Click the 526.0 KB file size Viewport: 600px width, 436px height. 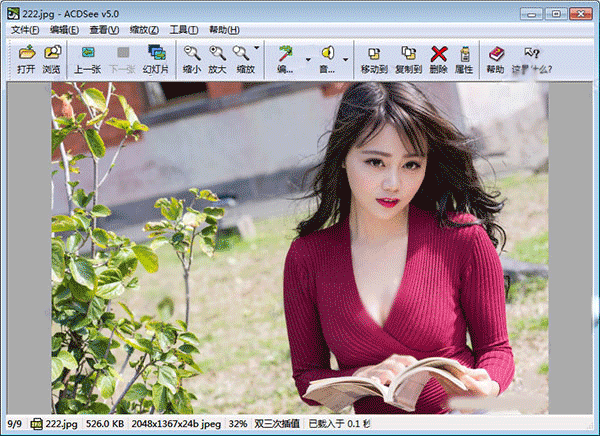[x=105, y=424]
